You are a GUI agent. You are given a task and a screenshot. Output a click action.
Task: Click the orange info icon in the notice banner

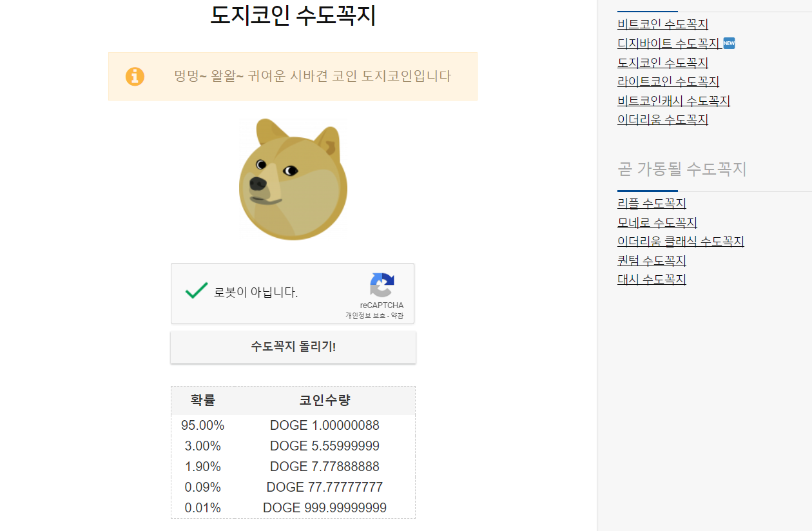point(134,76)
